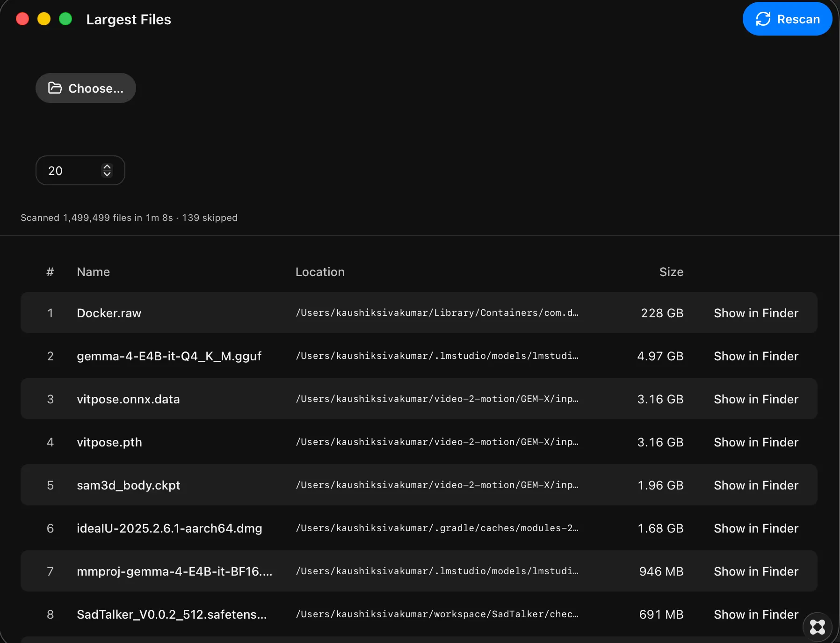840x643 pixels.
Task: Select the gemma-4-E4B-it-Q4_K_M.gguf name
Action: 169,356
